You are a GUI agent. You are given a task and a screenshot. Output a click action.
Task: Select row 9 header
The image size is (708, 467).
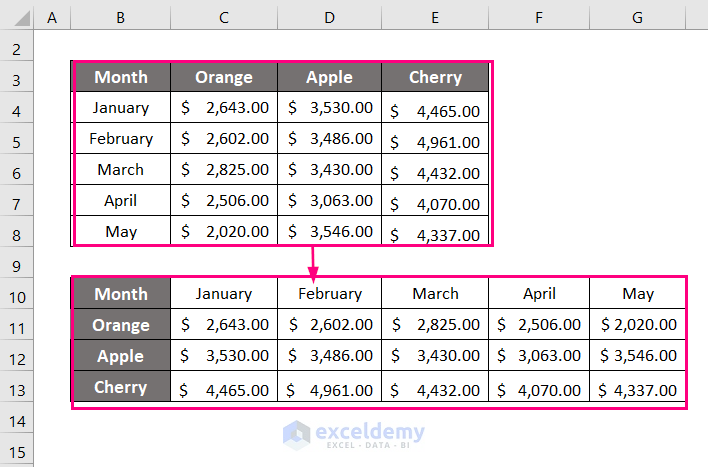point(17,263)
